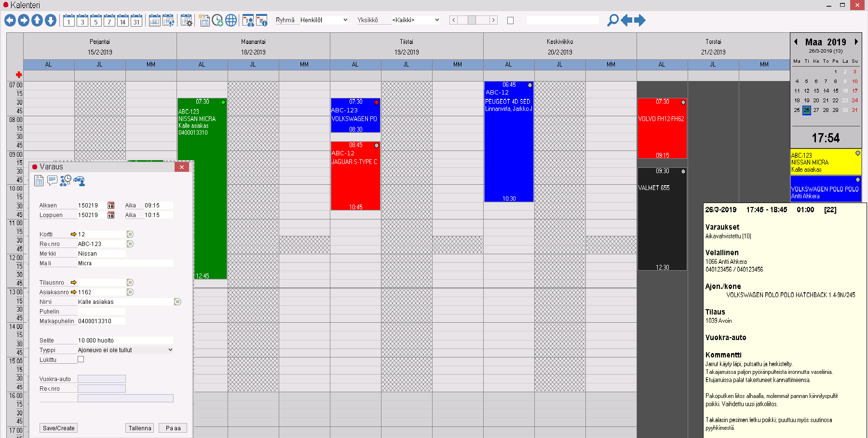Click the globe icon in toolbar
This screenshot has width=868, height=438.
pos(231,21)
